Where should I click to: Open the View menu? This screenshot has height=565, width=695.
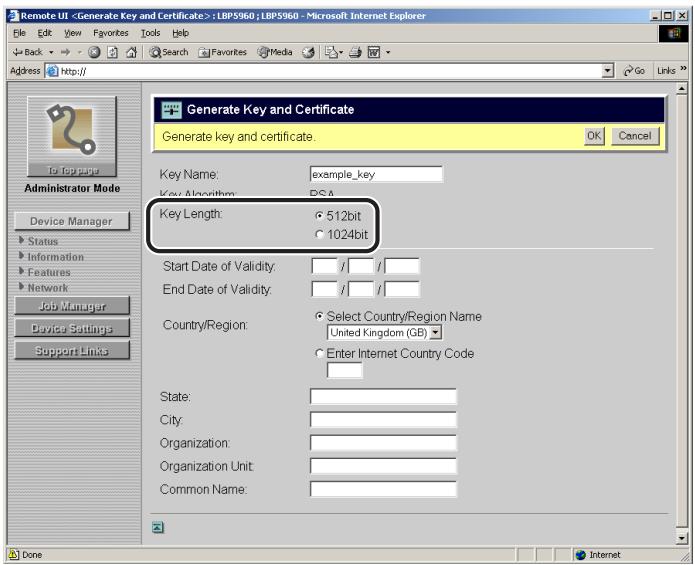tap(72, 33)
